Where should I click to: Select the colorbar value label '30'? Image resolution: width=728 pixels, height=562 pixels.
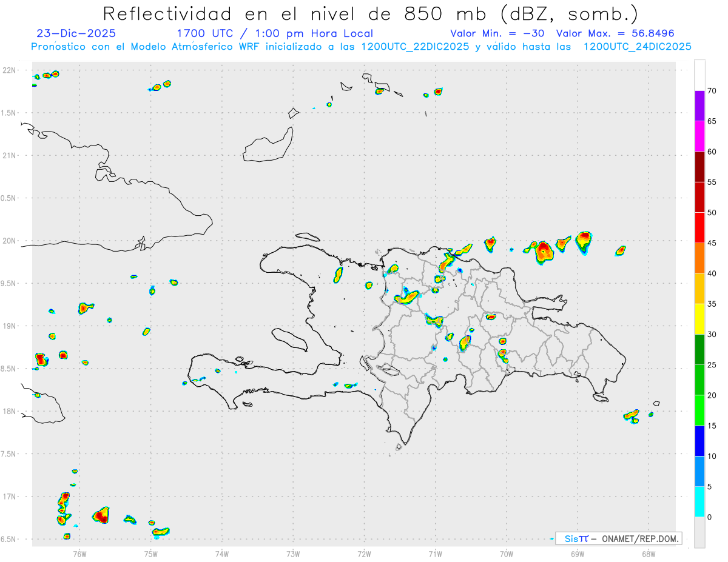pos(712,335)
